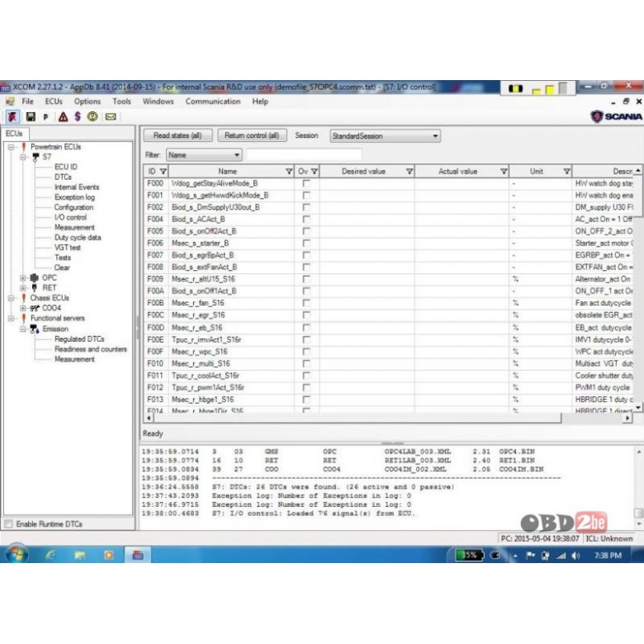Image resolution: width=644 pixels, height=644 pixels.
Task: Click the horizontal table scrollbar
Action: (357, 418)
